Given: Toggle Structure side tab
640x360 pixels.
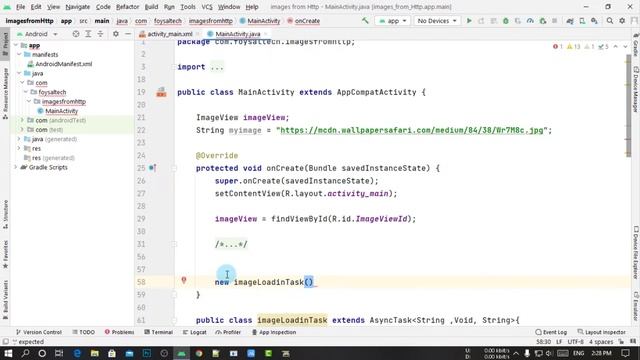Looking at the screenshot, I should pyautogui.click(x=5, y=214).
